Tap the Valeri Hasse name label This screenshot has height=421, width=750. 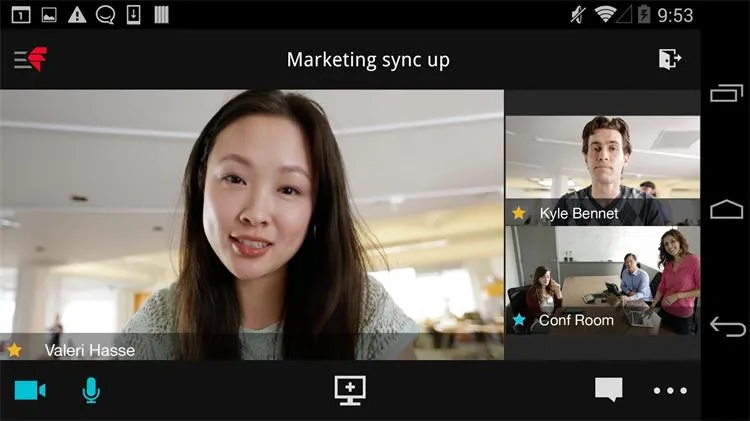90,351
